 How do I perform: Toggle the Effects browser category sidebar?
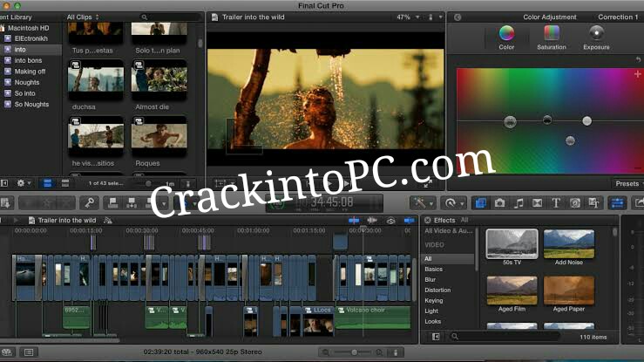436,337
